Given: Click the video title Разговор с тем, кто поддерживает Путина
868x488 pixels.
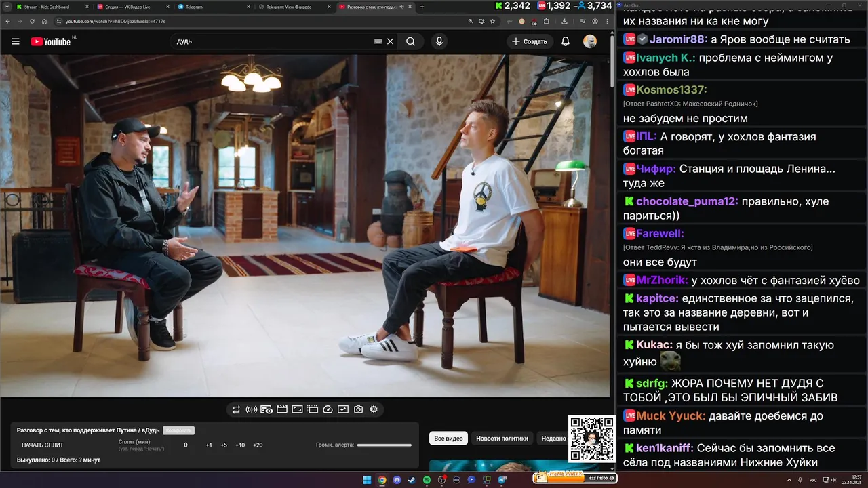Looking at the screenshot, I should pos(88,430).
